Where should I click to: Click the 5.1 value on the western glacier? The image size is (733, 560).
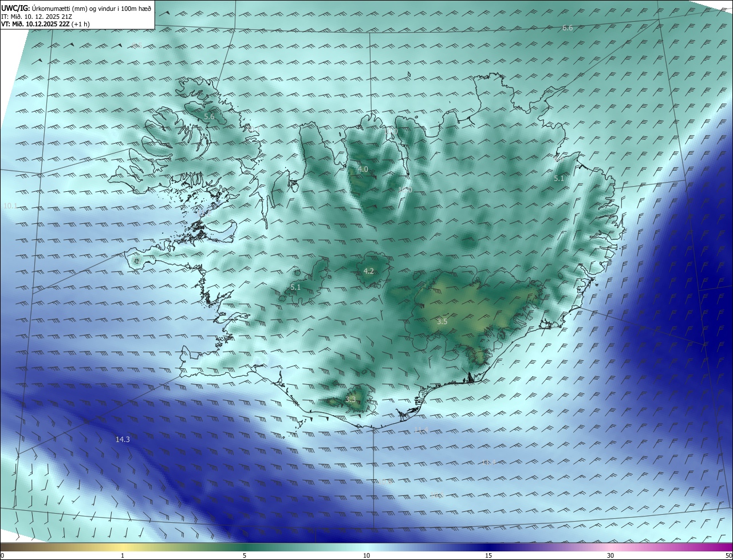[295, 287]
